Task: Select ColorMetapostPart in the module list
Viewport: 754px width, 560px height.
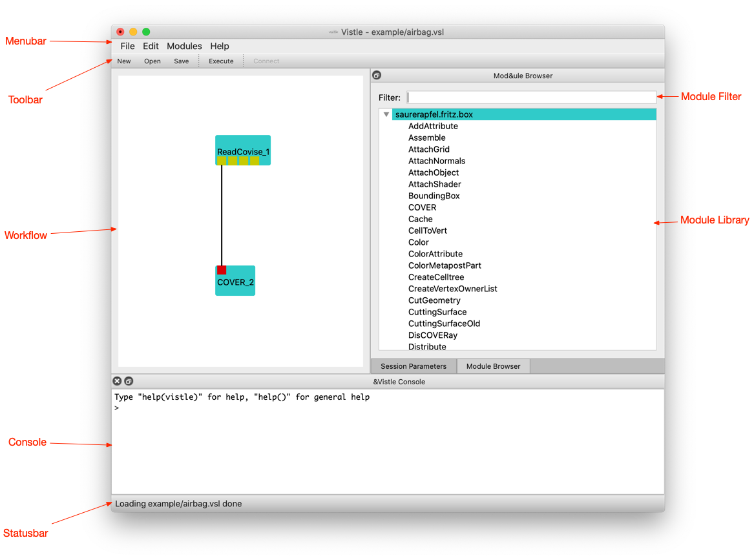Action: (x=445, y=265)
